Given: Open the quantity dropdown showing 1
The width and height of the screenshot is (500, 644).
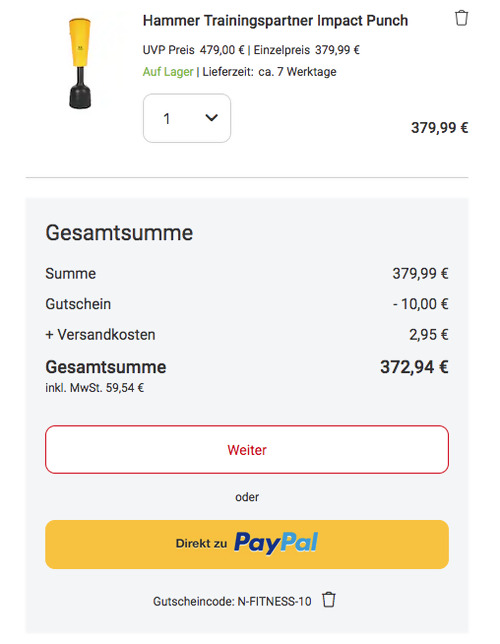Looking at the screenshot, I should [187, 118].
